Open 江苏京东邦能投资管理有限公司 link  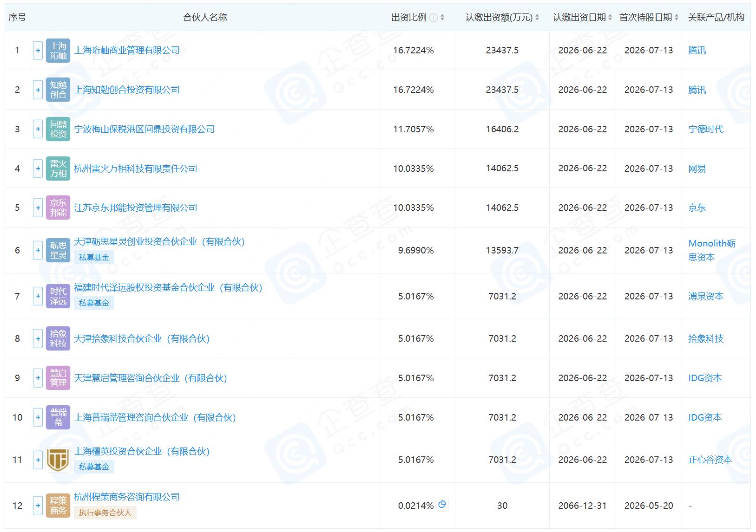136,208
